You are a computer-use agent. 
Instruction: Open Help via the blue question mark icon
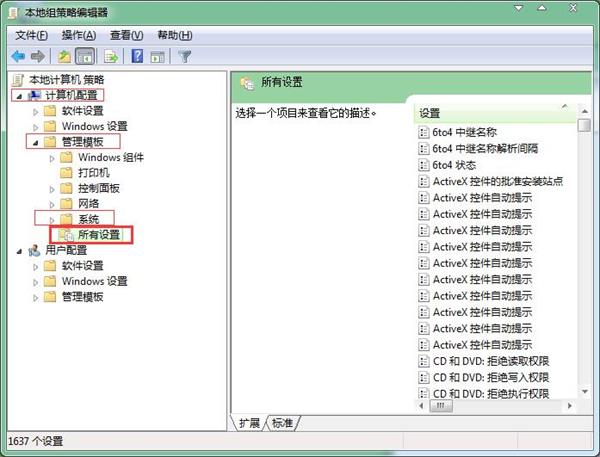coord(137,56)
